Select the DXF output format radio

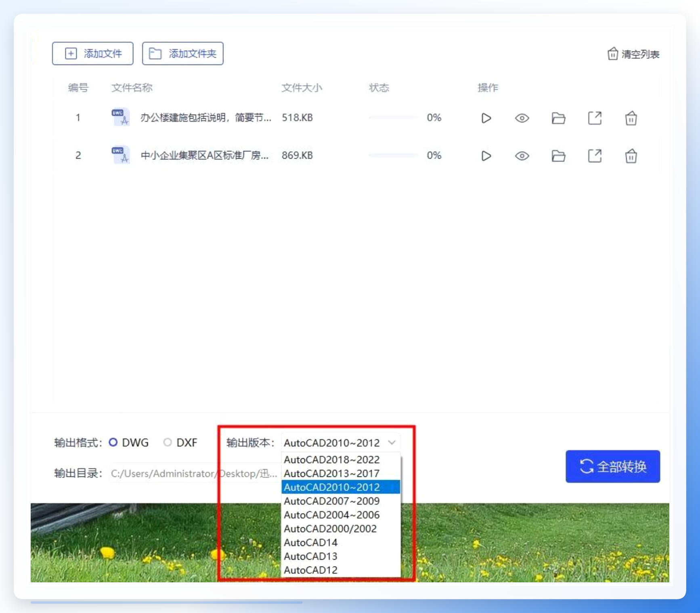[168, 442]
